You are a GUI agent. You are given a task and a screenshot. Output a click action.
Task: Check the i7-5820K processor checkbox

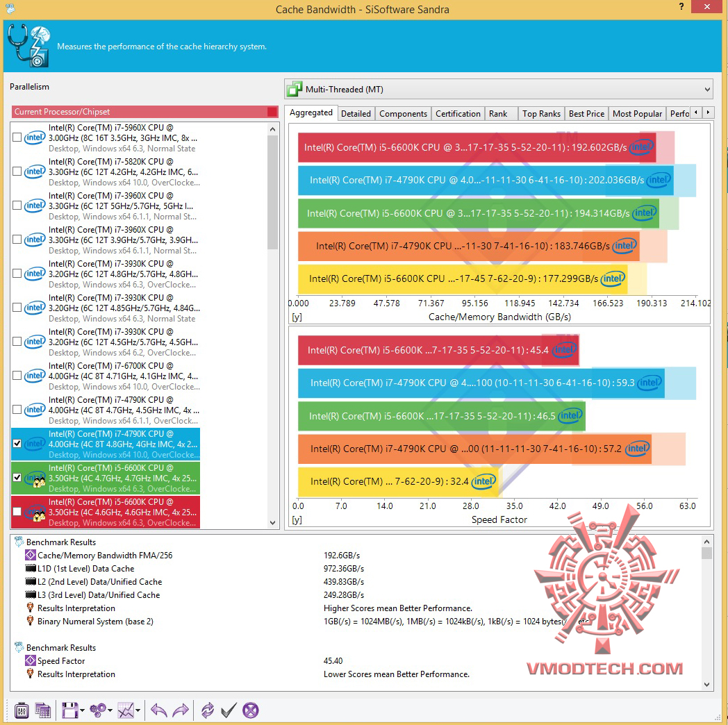17,172
